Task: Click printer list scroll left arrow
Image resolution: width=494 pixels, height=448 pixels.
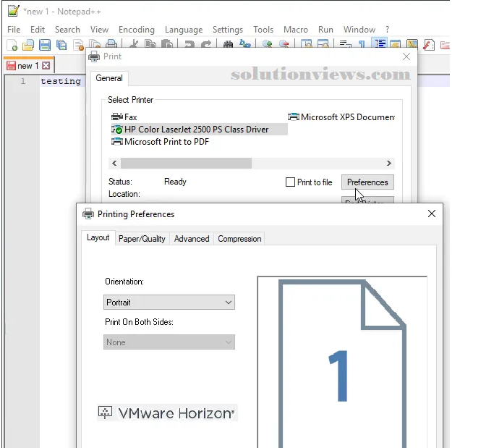Action: tap(114, 163)
